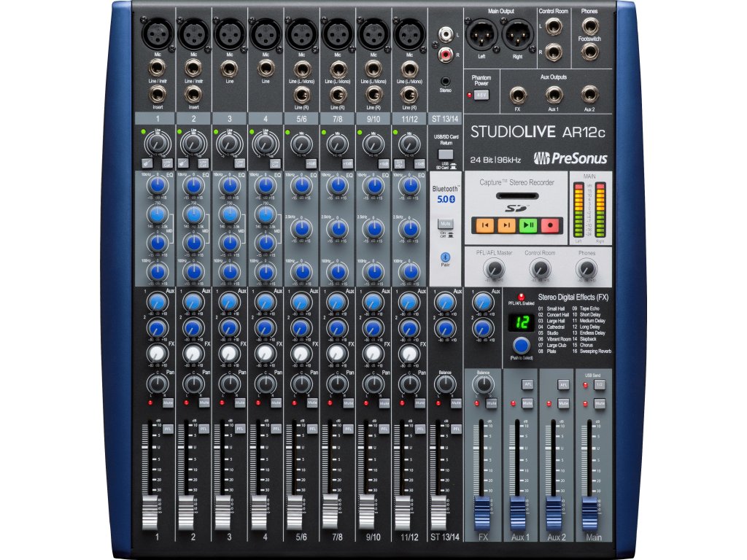Image resolution: width=747 pixels, height=560 pixels.
Task: Click the ST 13/14 fader cap
Action: click(x=438, y=513)
